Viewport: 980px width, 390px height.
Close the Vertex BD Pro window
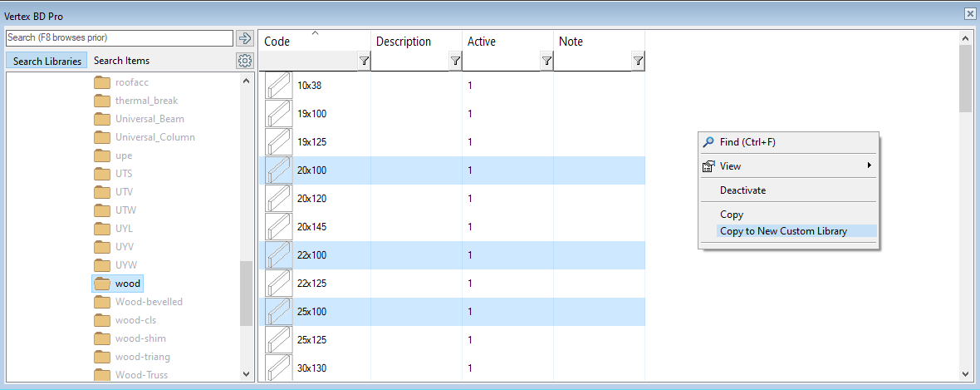(969, 14)
